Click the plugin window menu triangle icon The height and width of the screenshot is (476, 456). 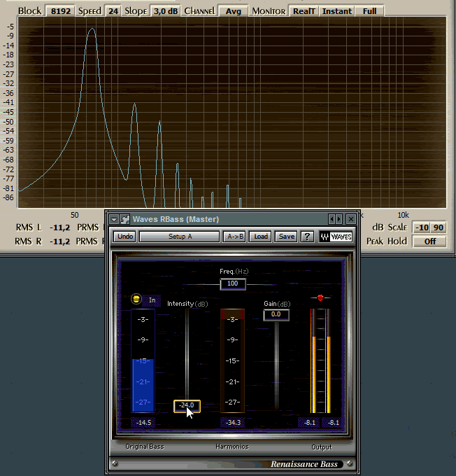pos(114,220)
